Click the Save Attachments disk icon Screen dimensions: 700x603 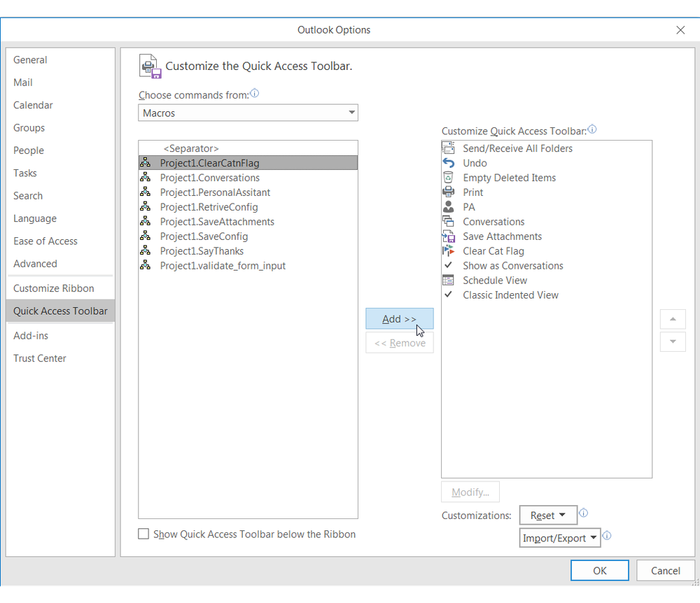[x=448, y=236]
